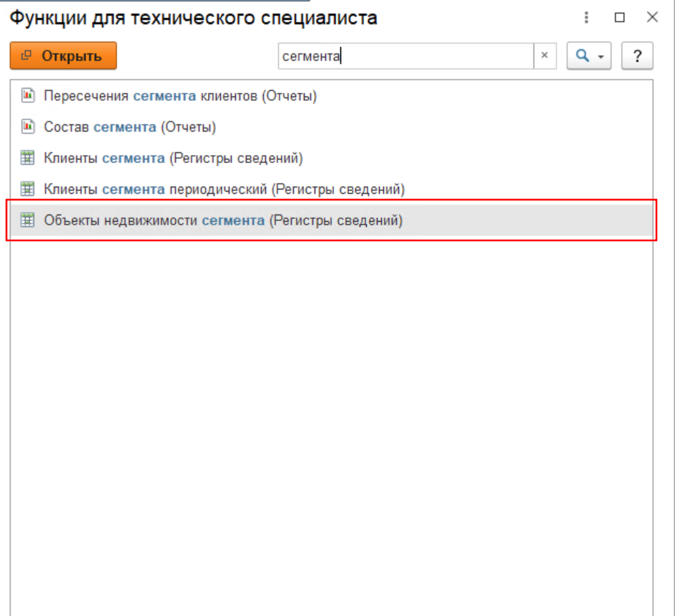Close the Функции для технического специалиста window
Viewport: 675px width, 616px height.
click(651, 18)
